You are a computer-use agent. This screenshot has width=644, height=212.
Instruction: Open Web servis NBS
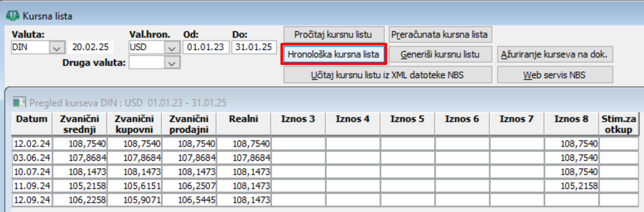555,75
